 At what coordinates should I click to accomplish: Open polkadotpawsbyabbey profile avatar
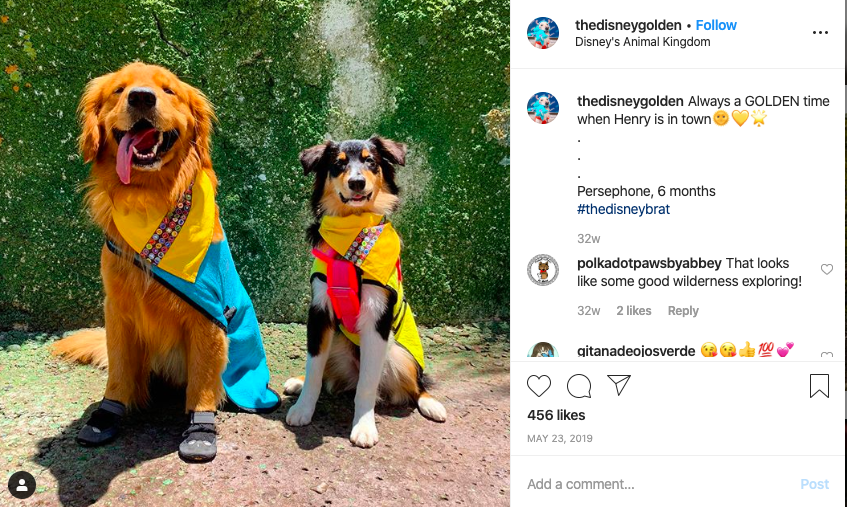click(x=543, y=269)
